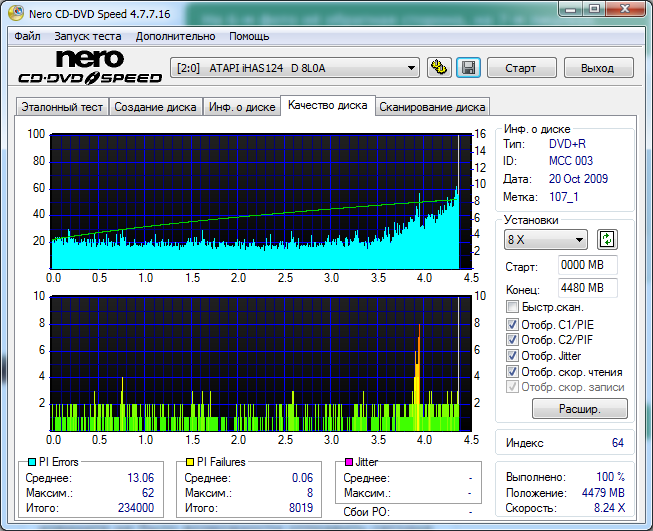Click the Конец field showing 4480 MB

(x=587, y=288)
